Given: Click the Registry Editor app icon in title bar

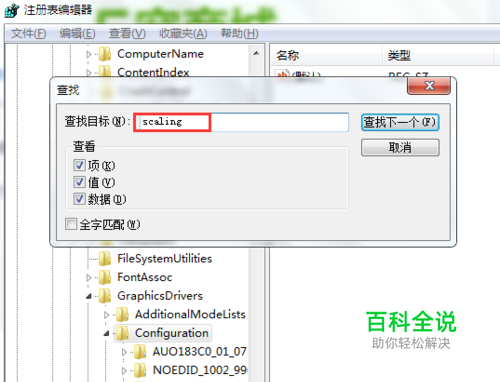Looking at the screenshot, I should (12, 10).
